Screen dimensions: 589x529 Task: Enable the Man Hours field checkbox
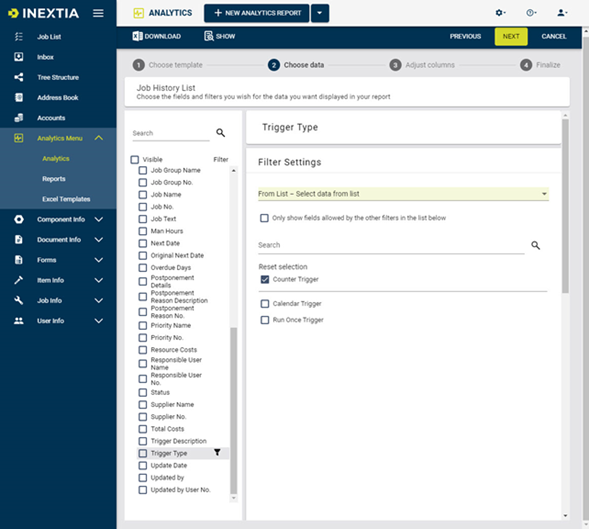point(143,231)
